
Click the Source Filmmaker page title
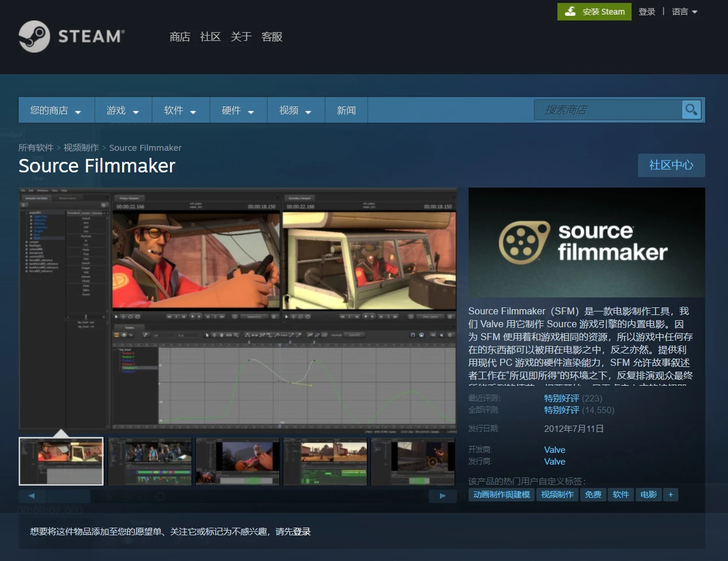click(97, 166)
